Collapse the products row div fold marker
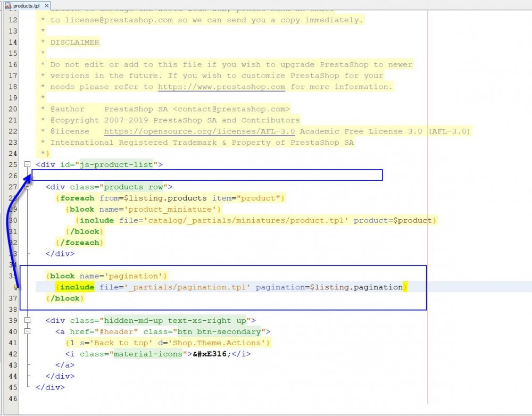The image size is (532, 416). point(28,187)
